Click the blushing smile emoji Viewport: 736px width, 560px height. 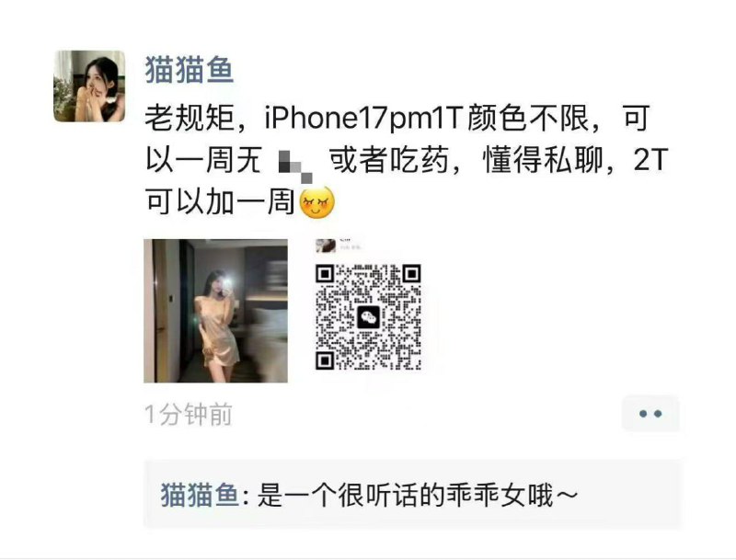(316, 202)
